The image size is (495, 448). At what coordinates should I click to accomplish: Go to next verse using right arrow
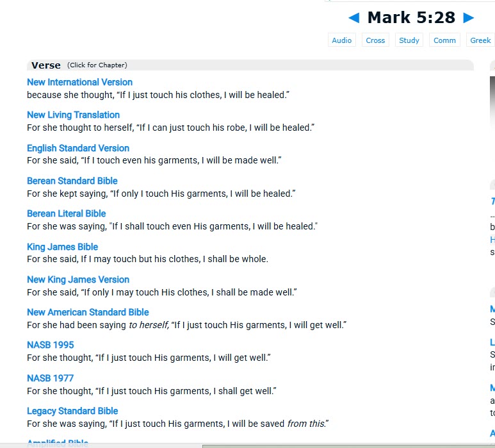468,18
